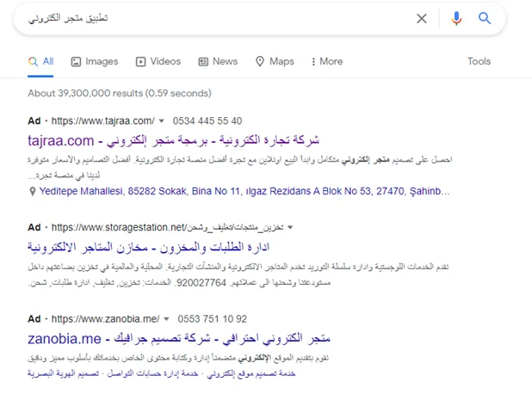
Task: Open the zanobia.me ad headline link
Action: (179, 339)
